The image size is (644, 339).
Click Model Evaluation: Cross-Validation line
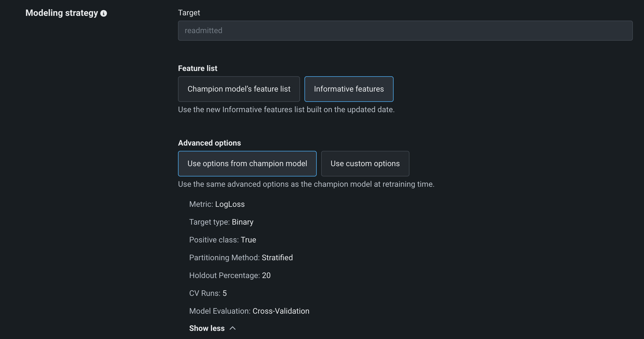tap(249, 311)
